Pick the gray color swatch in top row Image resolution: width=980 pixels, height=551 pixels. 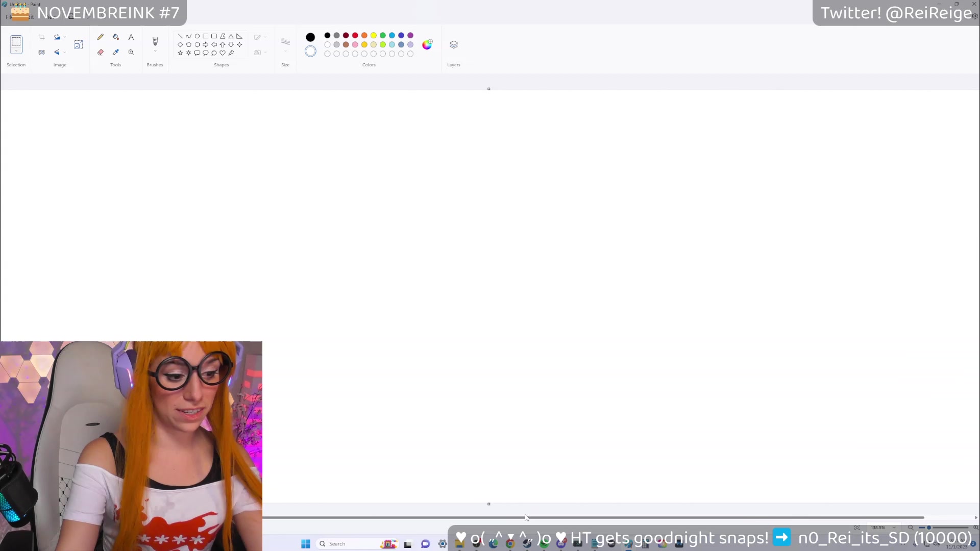pyautogui.click(x=337, y=36)
